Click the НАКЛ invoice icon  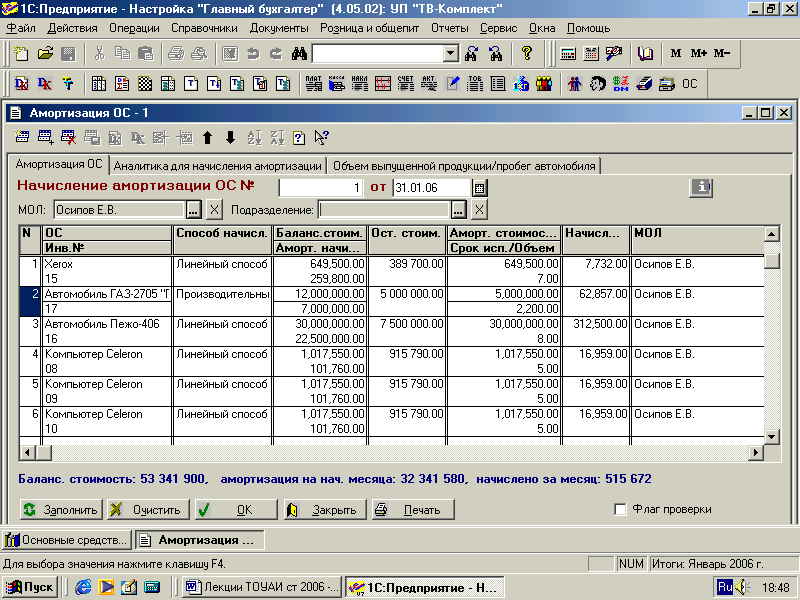point(360,84)
